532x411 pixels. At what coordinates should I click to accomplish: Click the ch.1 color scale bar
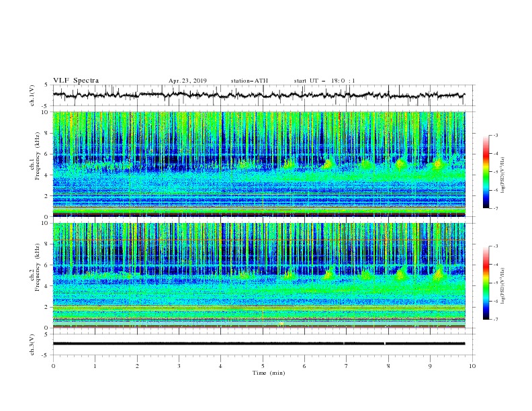pyautogui.click(x=486, y=171)
